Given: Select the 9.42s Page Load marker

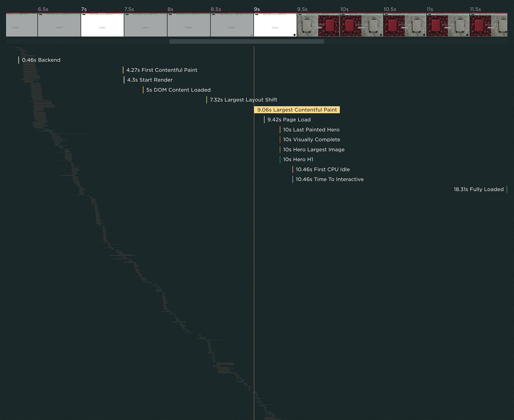Looking at the screenshot, I should coord(289,120).
